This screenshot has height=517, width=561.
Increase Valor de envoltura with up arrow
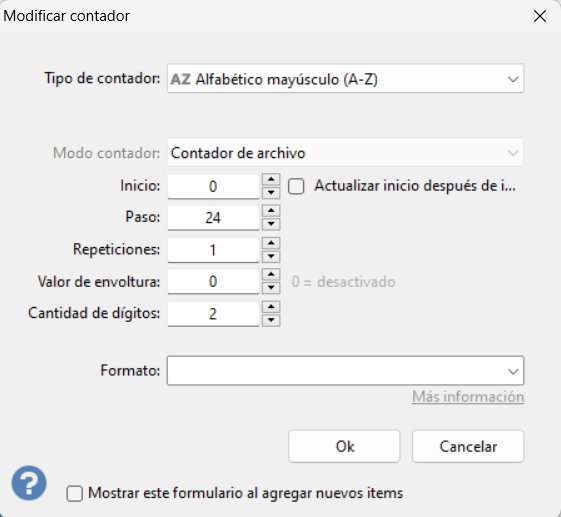pos(271,274)
